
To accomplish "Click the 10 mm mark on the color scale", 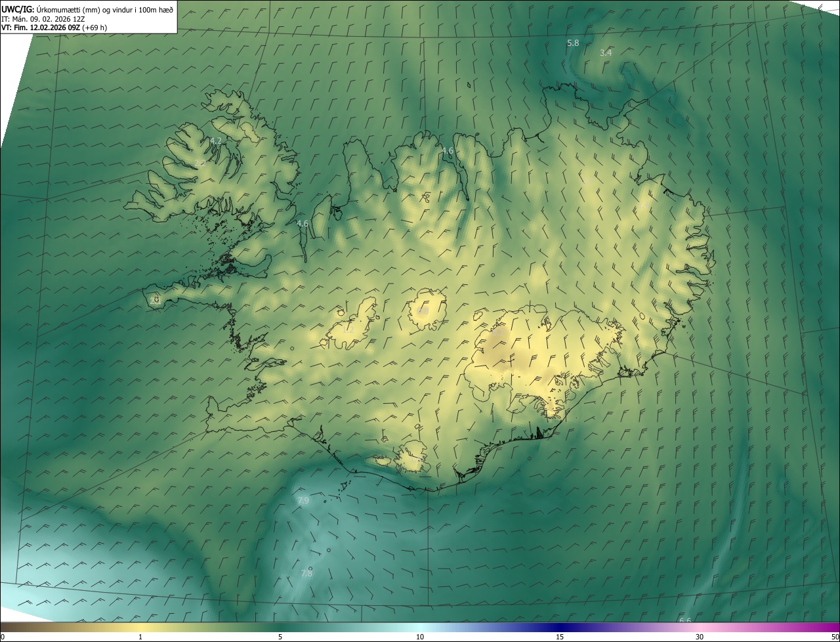I will [420, 637].
